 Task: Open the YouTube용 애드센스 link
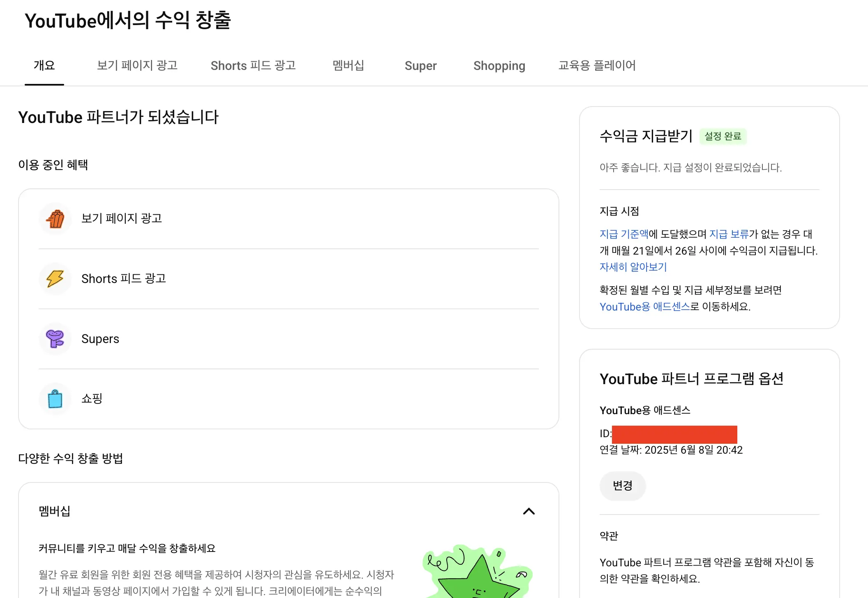[644, 306]
